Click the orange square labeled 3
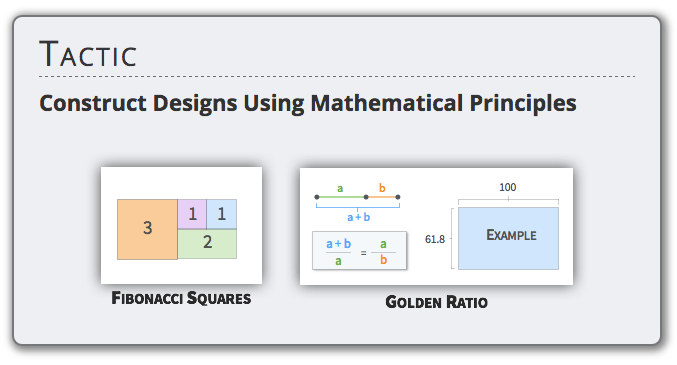This screenshot has width=677, height=365. [x=147, y=229]
